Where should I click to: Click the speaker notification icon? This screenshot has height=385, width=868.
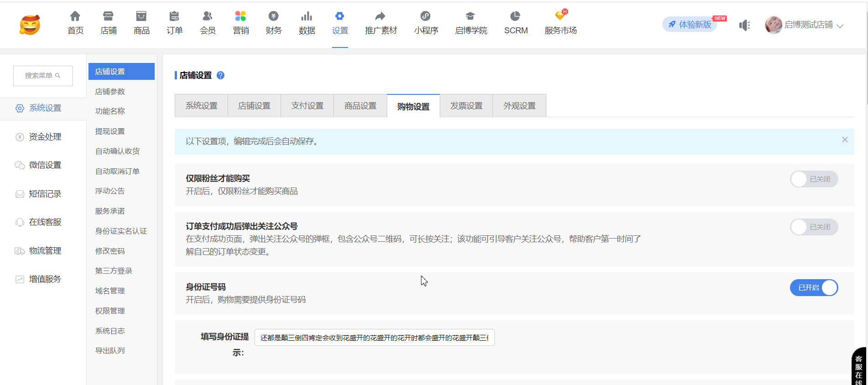click(x=744, y=25)
